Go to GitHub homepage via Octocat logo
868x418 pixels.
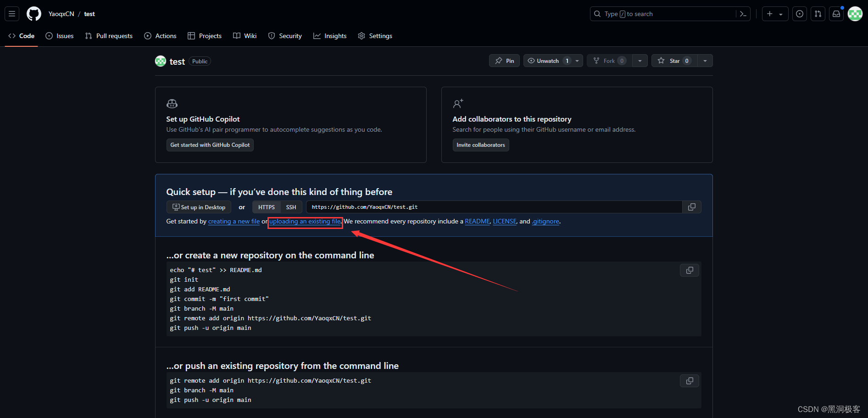(34, 14)
